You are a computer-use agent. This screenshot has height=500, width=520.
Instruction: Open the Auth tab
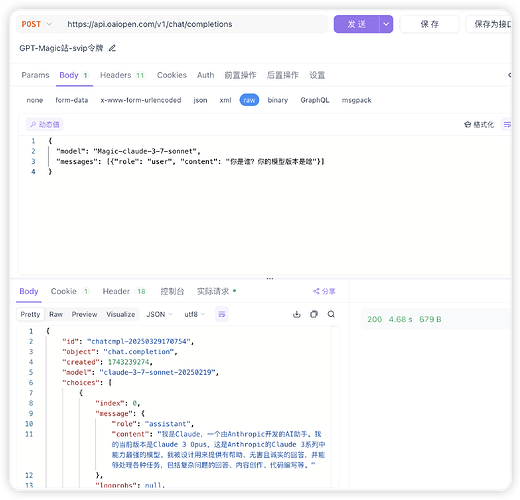(205, 75)
